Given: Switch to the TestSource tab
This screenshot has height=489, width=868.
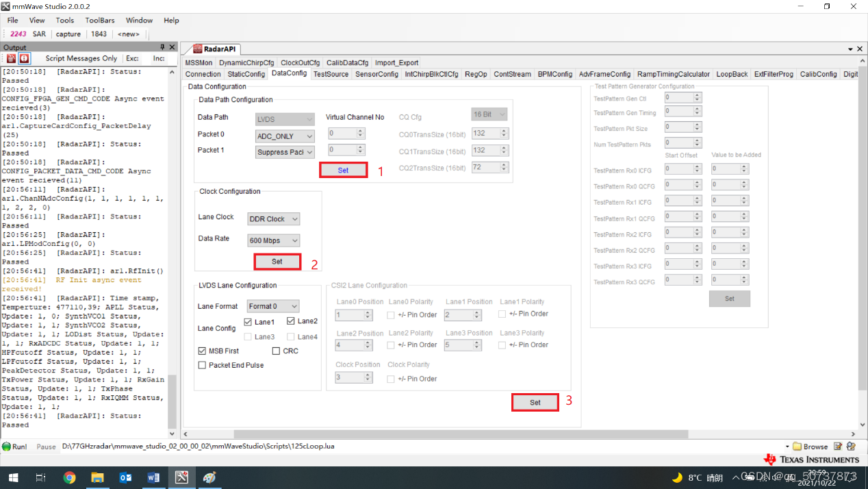Looking at the screenshot, I should point(331,74).
